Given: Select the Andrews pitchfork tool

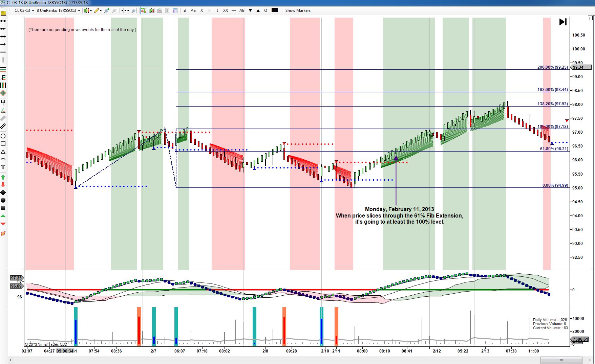Looking at the screenshot, I should 3,103.
